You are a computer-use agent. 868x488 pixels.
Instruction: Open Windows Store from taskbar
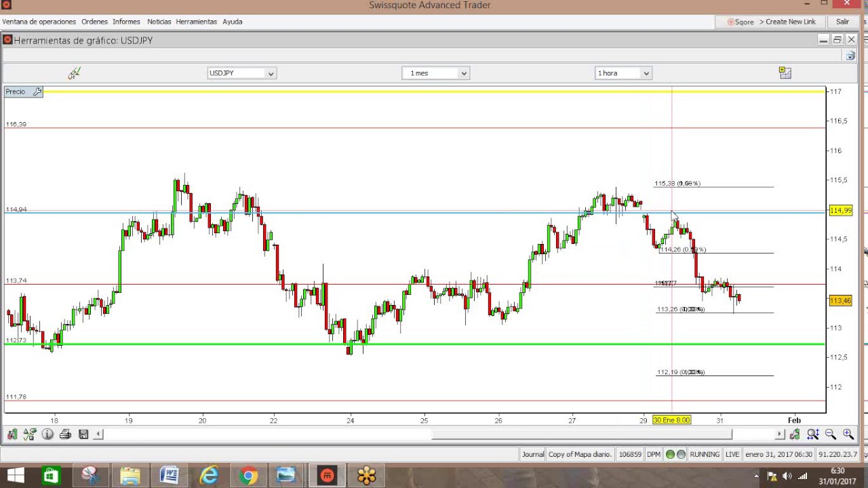50,476
